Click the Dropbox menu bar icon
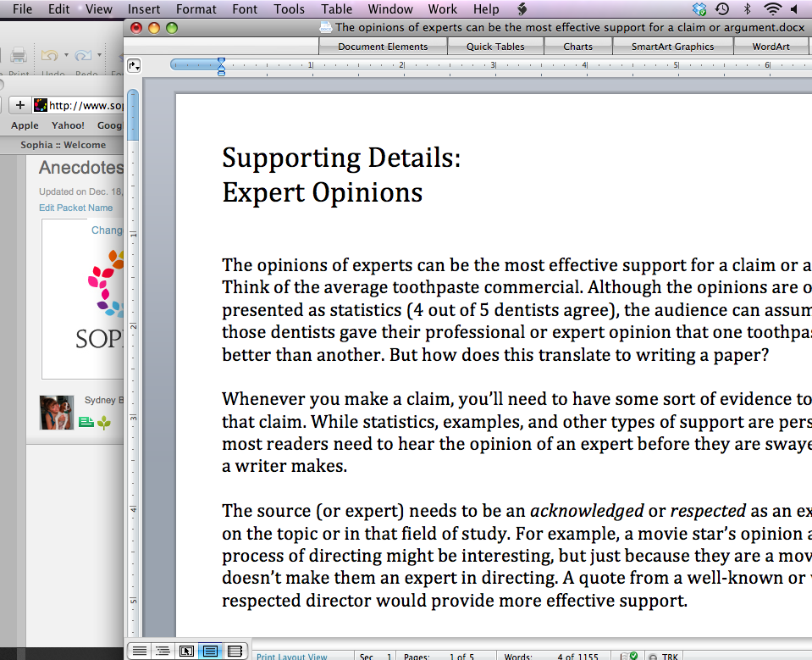812x660 pixels. click(699, 8)
